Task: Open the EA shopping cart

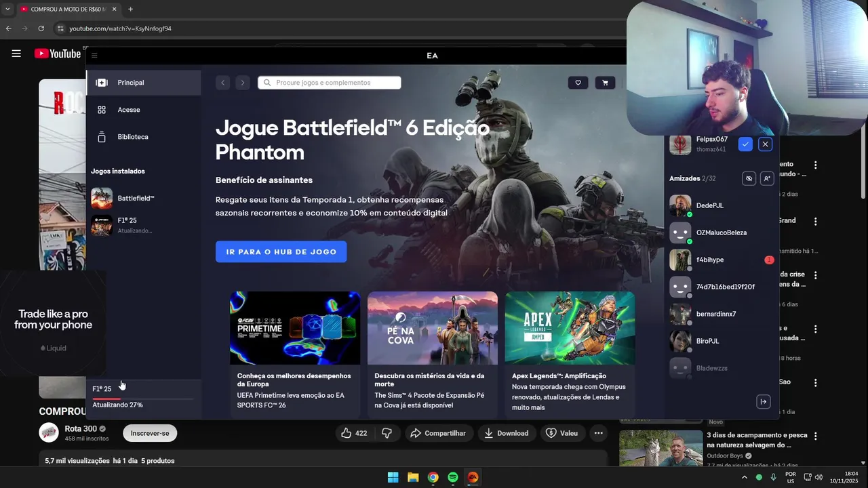Action: click(605, 83)
